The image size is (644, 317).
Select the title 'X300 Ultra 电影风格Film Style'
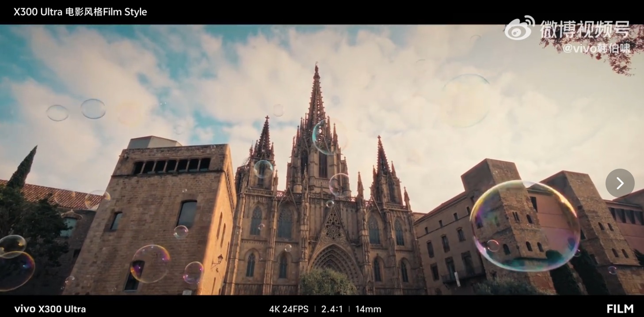click(x=80, y=12)
